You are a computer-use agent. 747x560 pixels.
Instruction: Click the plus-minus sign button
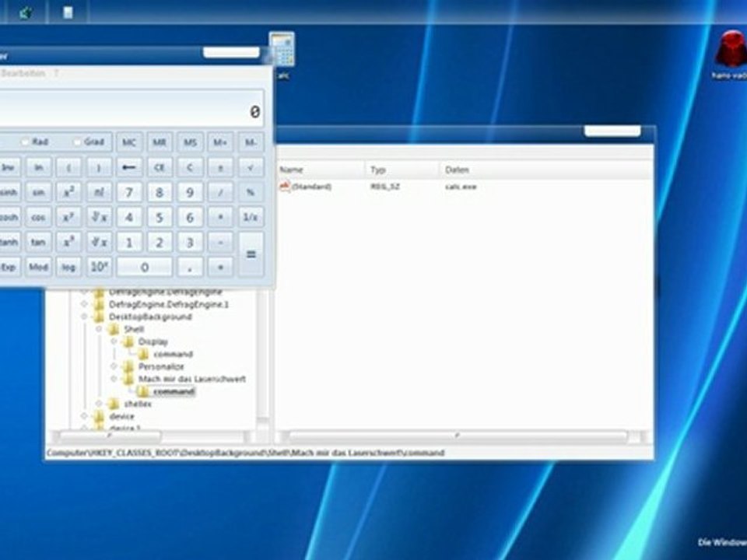tap(220, 167)
